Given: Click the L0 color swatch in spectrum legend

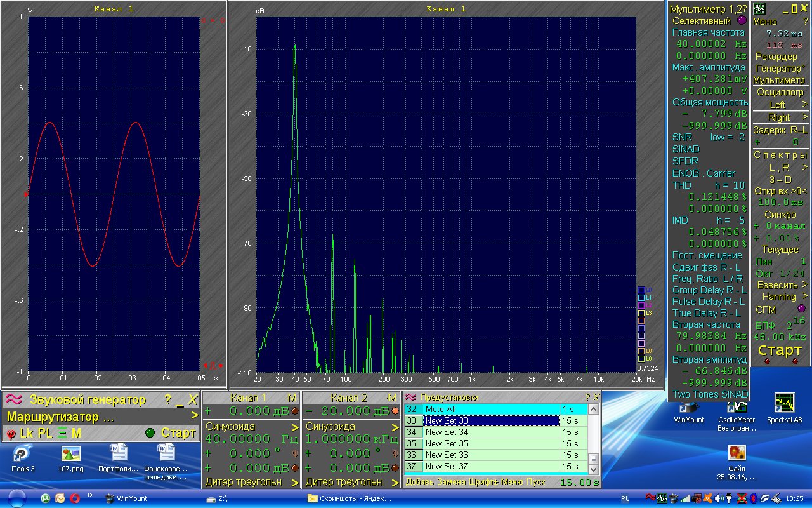Looking at the screenshot, I should pyautogui.click(x=641, y=290).
